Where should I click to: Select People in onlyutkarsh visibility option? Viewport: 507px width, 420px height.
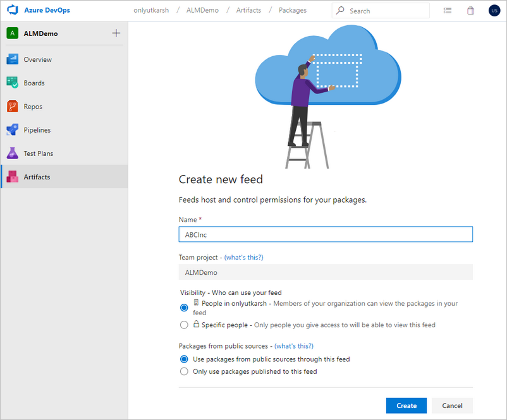pyautogui.click(x=184, y=308)
